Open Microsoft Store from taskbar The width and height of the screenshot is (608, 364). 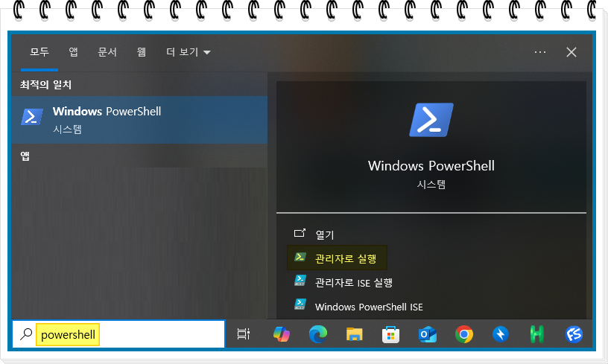(x=391, y=334)
